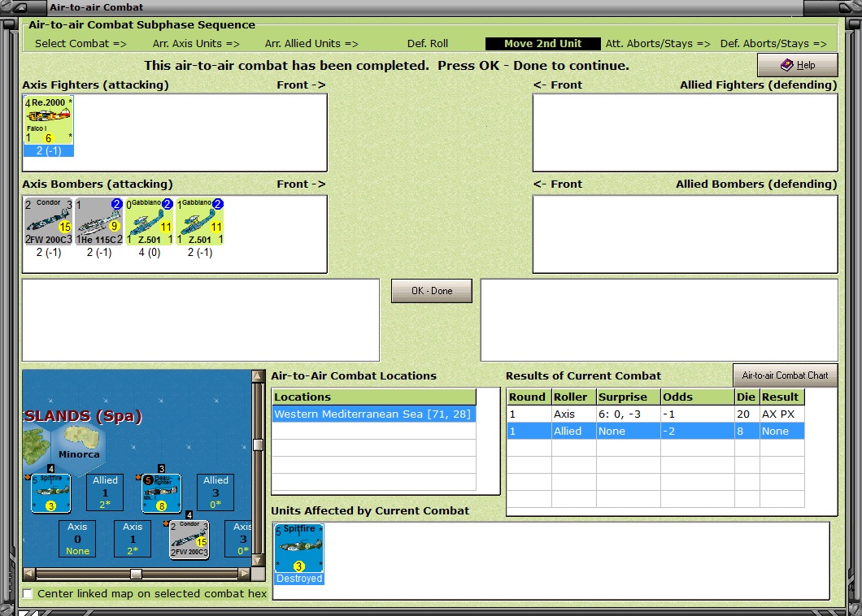Click the Condor counter on the mini map
The height and width of the screenshot is (616, 862).
(189, 540)
